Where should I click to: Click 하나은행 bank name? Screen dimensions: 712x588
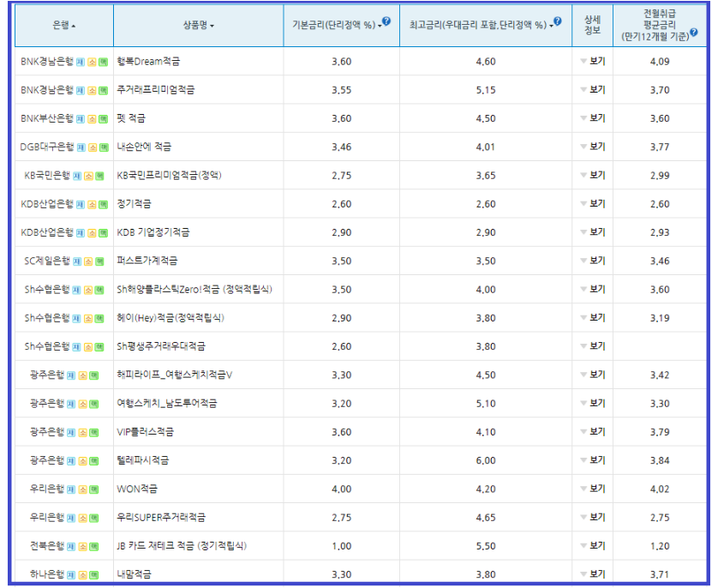point(47,575)
